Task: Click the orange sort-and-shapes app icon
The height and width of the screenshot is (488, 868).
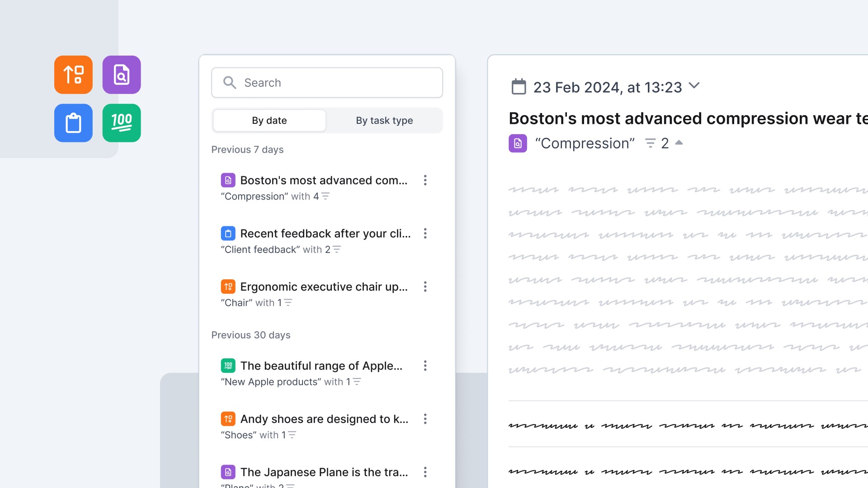Action: [73, 75]
